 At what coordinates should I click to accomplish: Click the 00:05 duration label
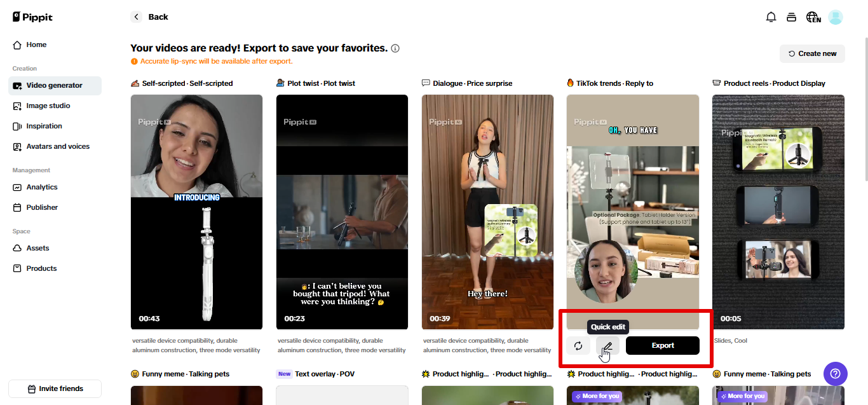point(731,319)
